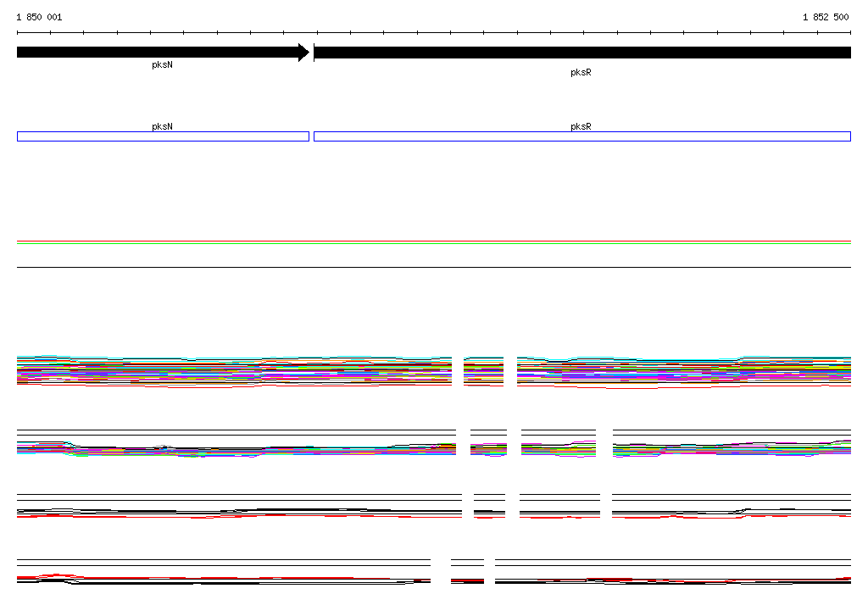This screenshot has width=868, height=605.
Task: Click coordinate label 1 852 500
Action: coord(826,17)
